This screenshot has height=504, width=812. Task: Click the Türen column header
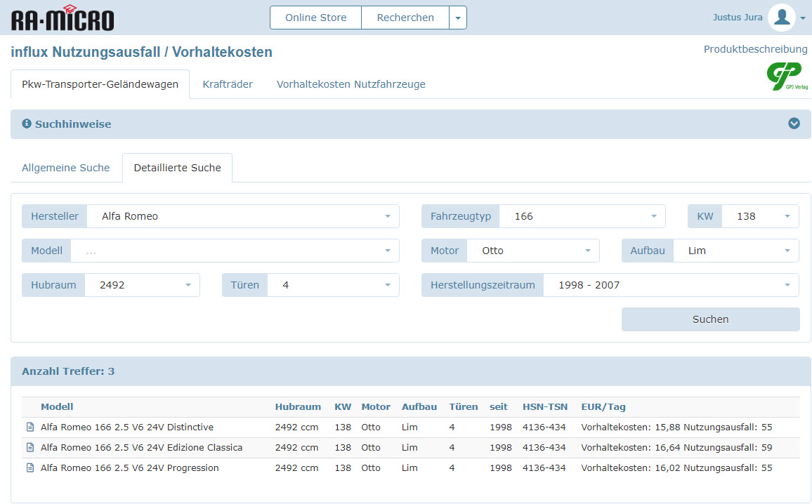[x=464, y=406]
